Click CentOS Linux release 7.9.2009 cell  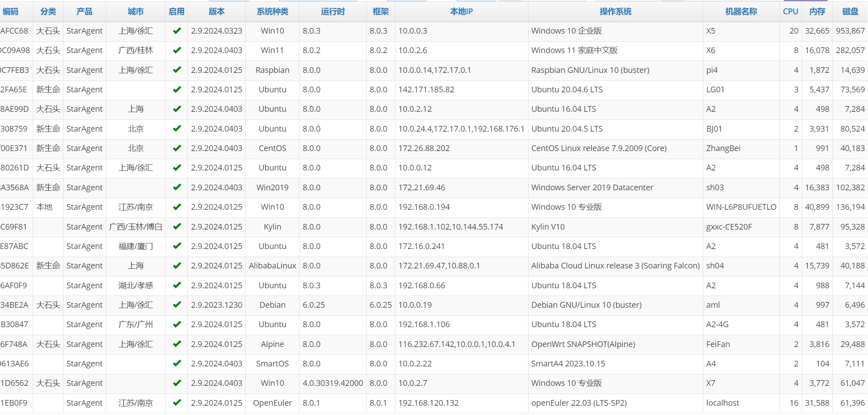pos(599,148)
